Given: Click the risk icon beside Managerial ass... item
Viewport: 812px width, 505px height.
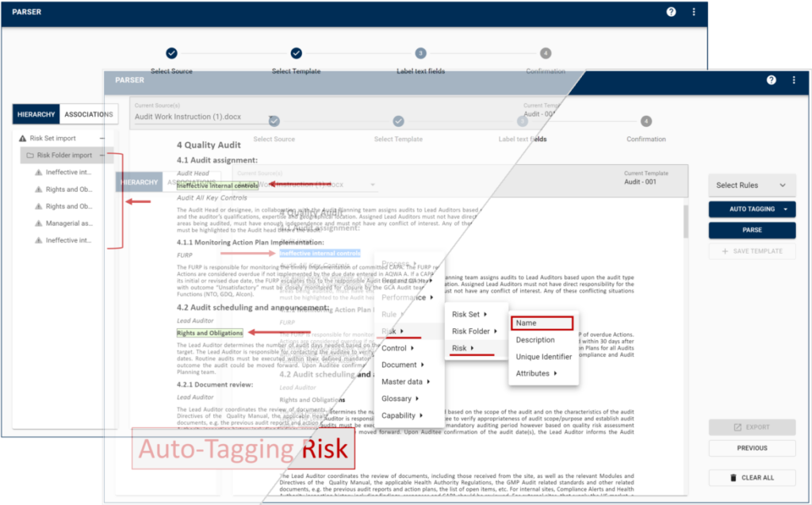Looking at the screenshot, I should tap(37, 224).
